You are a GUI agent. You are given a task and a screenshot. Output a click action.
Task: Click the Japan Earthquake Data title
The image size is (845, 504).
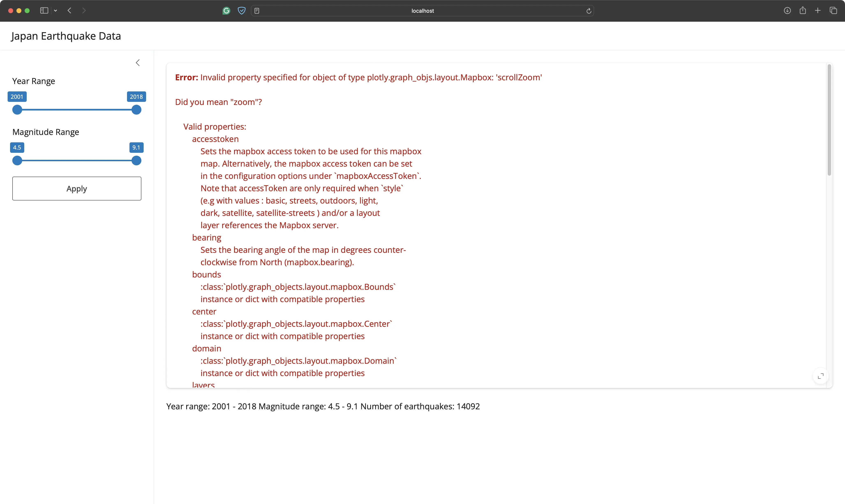(66, 36)
